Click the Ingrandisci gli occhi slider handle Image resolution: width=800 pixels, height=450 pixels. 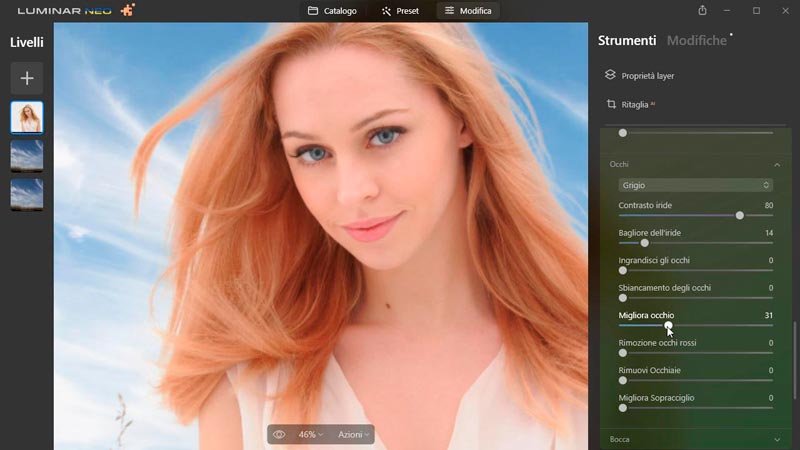pos(622,270)
